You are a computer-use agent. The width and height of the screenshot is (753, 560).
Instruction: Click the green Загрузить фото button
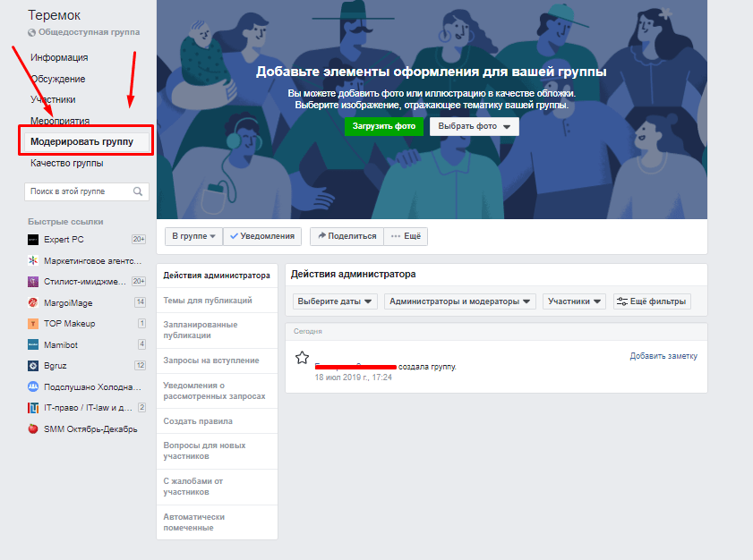tap(384, 126)
